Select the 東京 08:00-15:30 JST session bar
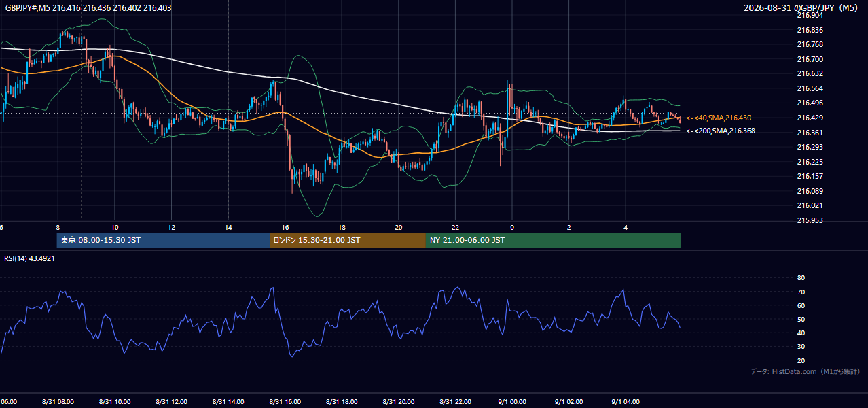 click(163, 240)
